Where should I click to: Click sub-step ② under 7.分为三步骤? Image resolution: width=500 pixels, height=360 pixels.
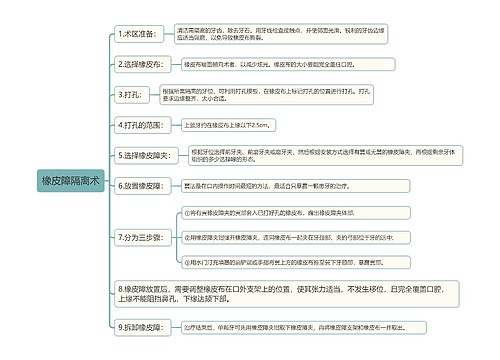pyautogui.click(x=296, y=237)
